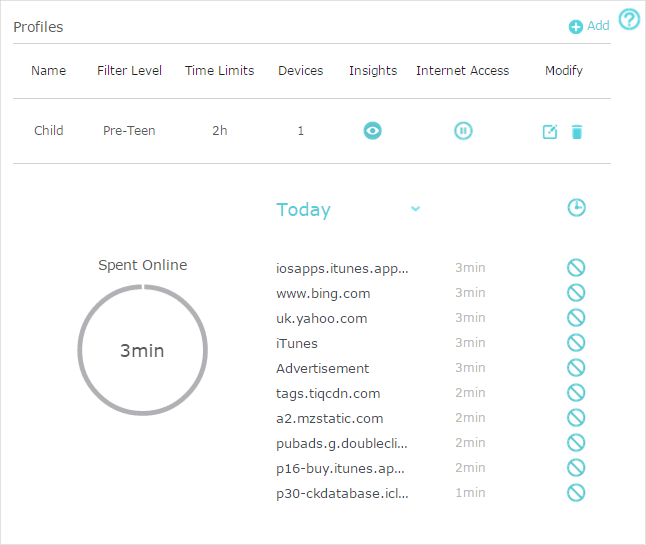This screenshot has width=646, height=545.
Task: Click the Child profile name
Action: (x=48, y=131)
